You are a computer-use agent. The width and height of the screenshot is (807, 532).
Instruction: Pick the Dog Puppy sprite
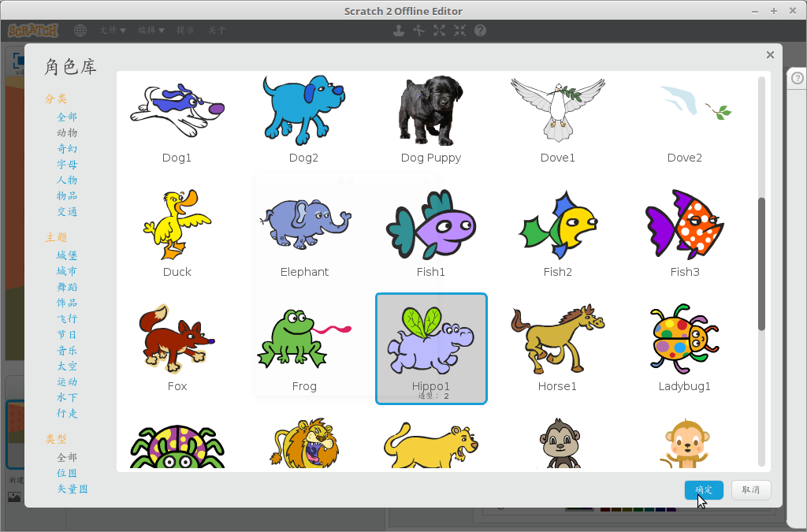431,121
